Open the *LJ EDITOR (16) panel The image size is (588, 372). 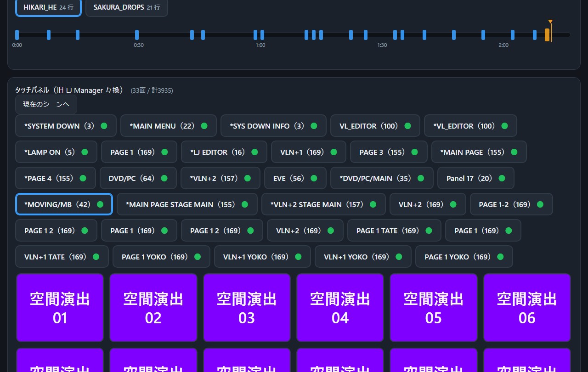point(224,152)
